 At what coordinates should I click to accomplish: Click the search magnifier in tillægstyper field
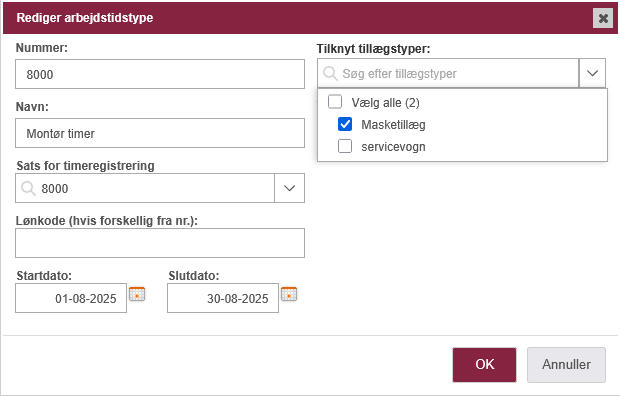[330, 73]
